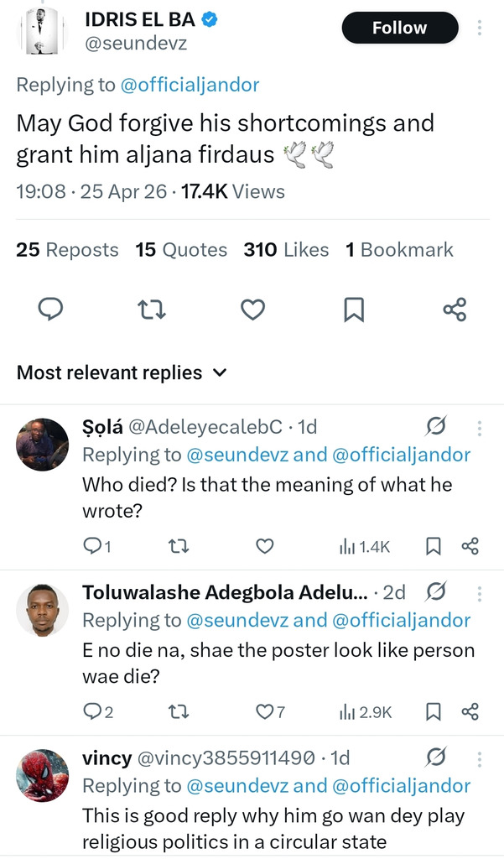This screenshot has width=504, height=859.
Task: View analytics for Toluwalashe's reply with 2.9K views
Action: (x=365, y=712)
